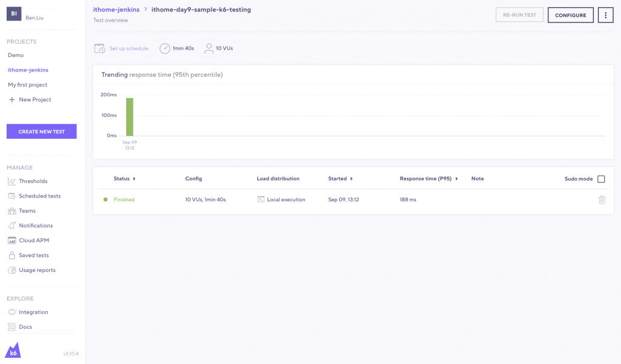Viewport: 621px width, 364px height.
Task: Open Usage reports page
Action: point(37,270)
